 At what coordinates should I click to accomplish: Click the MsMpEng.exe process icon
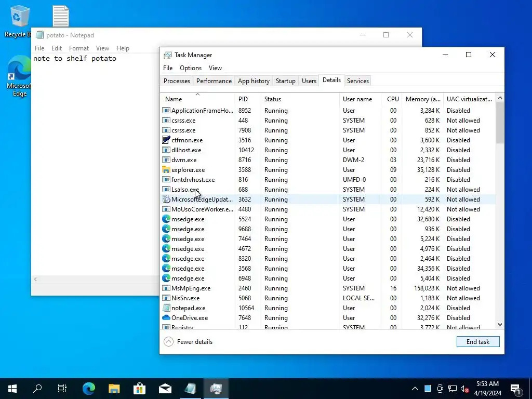pos(166,288)
